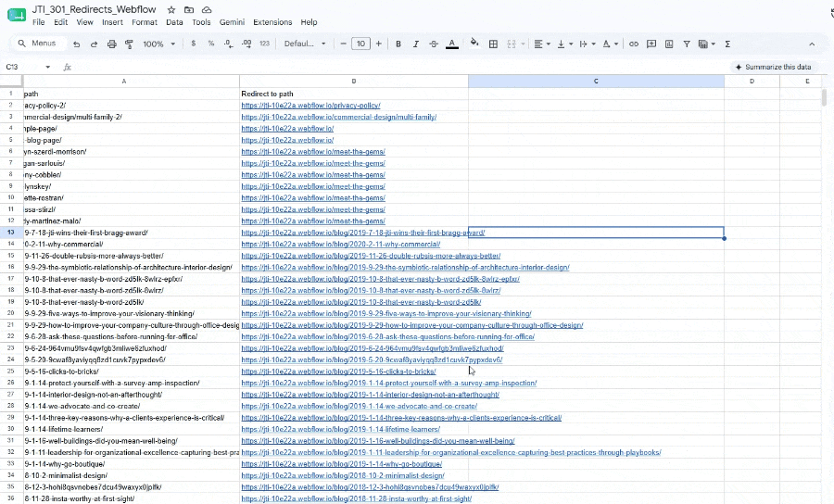Open filter views dropdown
This screenshot has height=504, width=834.
706,44
